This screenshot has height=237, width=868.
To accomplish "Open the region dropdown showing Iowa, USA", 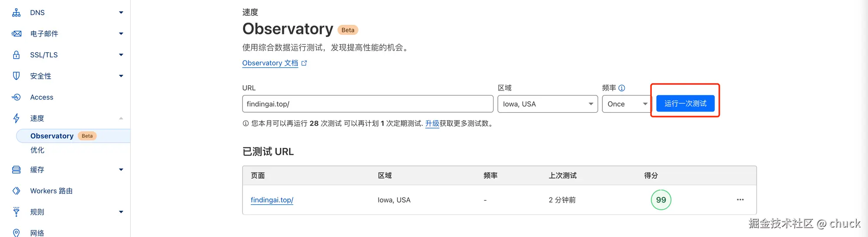I will [x=547, y=104].
